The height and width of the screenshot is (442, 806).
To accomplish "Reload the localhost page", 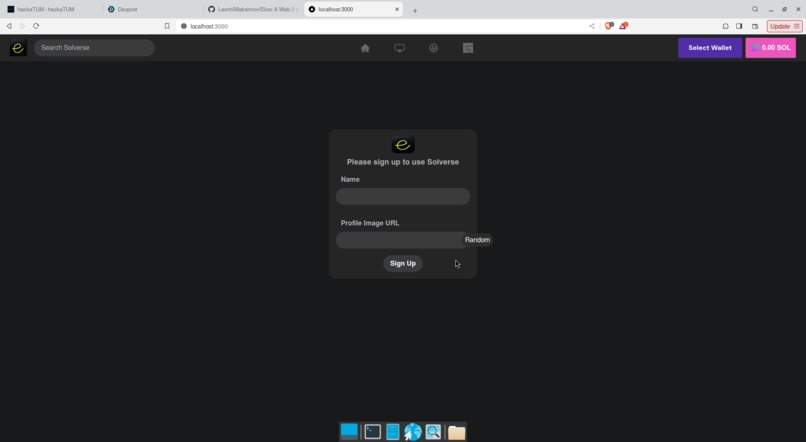I will (x=36, y=26).
